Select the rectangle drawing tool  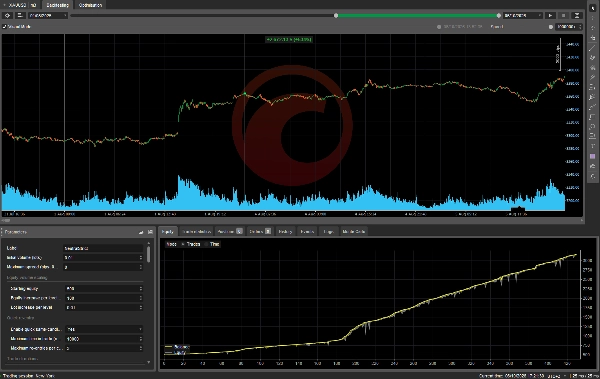coord(593,117)
